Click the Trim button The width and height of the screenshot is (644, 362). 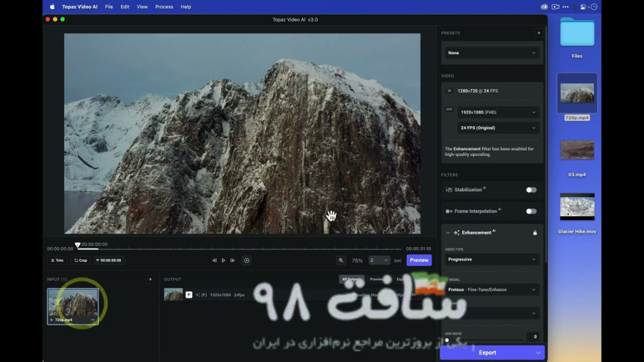57,260
